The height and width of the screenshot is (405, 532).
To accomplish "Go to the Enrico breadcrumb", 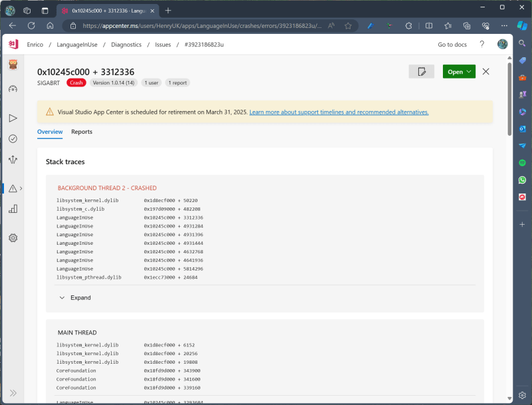I will coord(35,45).
